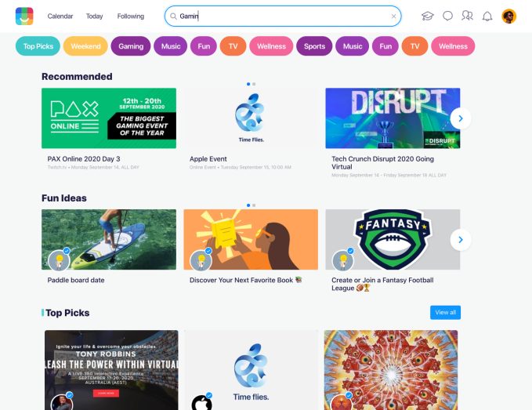
Task: Click the View all button
Action: (x=445, y=312)
